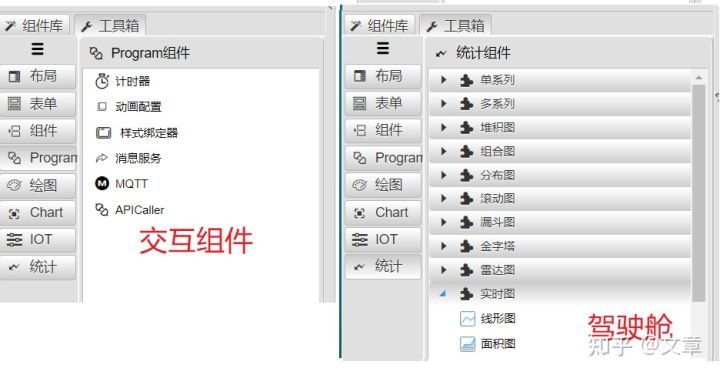
Task: Expand 分布图 tree node
Action: 444,175
